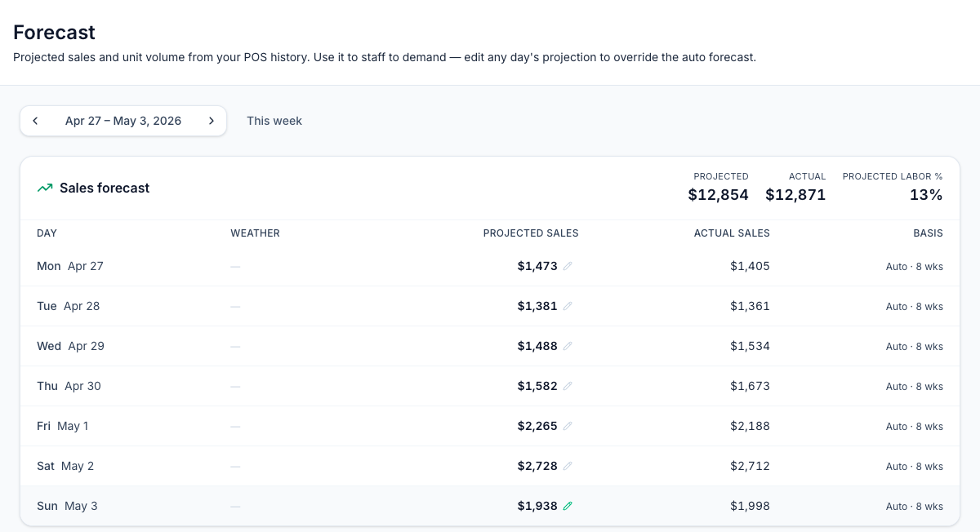Edit Sat May 2 projection with the pencil icon
The image size is (980, 532).
(x=568, y=466)
